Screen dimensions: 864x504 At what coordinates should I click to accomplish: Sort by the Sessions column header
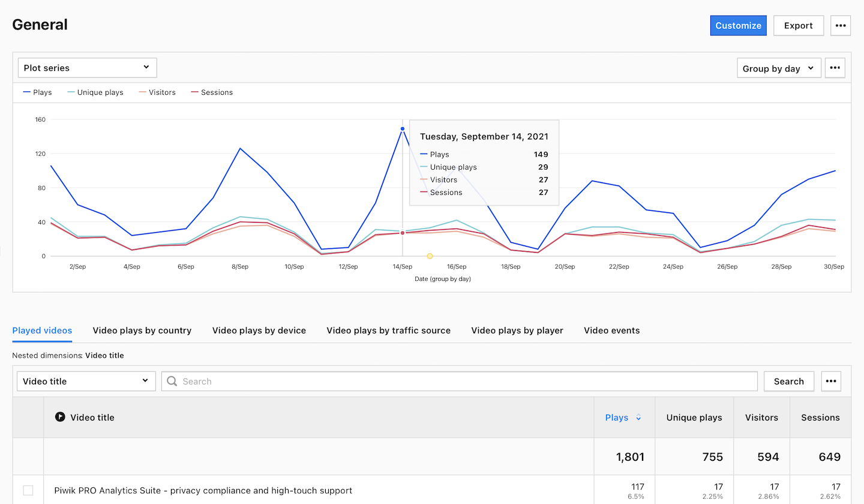(820, 418)
